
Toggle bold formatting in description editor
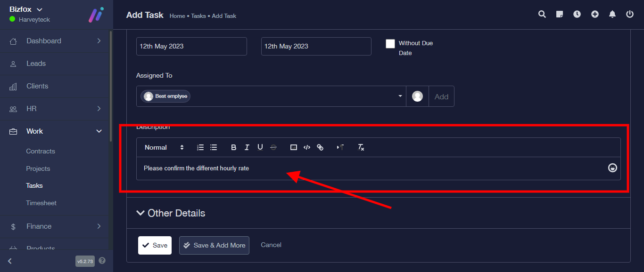pyautogui.click(x=233, y=147)
